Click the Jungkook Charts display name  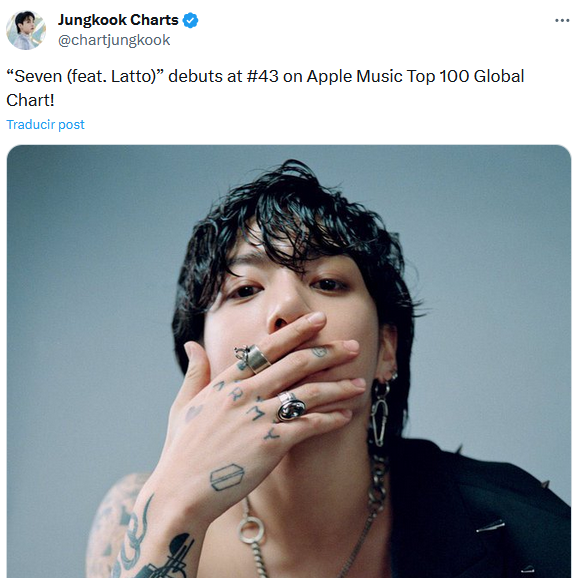coord(118,20)
